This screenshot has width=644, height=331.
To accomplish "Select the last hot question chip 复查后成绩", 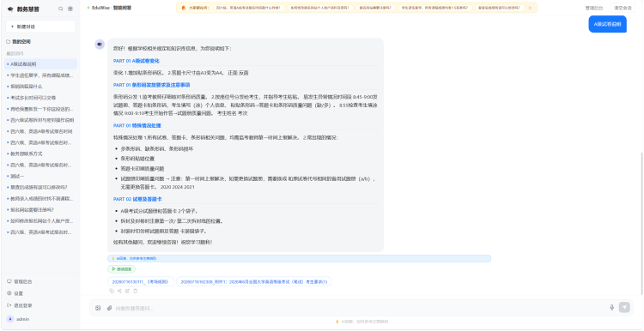I will click(x=500, y=8).
